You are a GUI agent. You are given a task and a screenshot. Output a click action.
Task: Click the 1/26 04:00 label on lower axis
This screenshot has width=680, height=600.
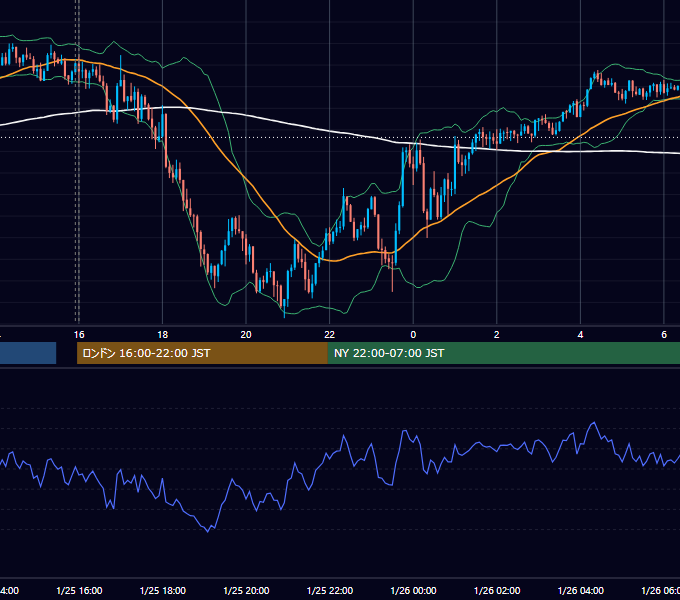click(581, 590)
